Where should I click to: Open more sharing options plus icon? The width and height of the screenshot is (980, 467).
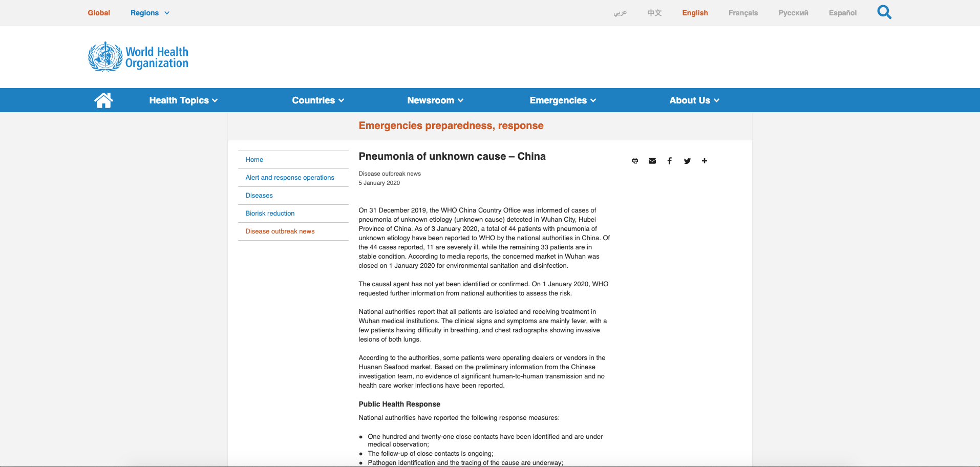705,161
